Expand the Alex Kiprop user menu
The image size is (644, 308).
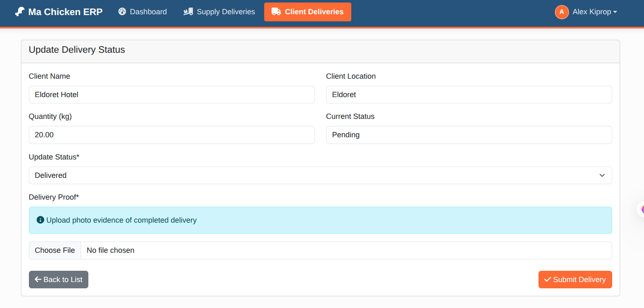[x=586, y=12]
